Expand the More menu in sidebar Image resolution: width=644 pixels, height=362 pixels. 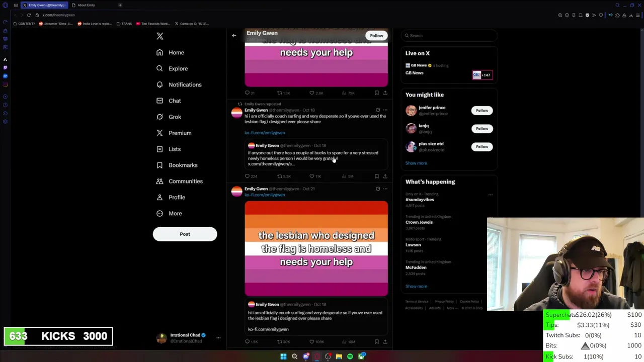click(x=169, y=213)
